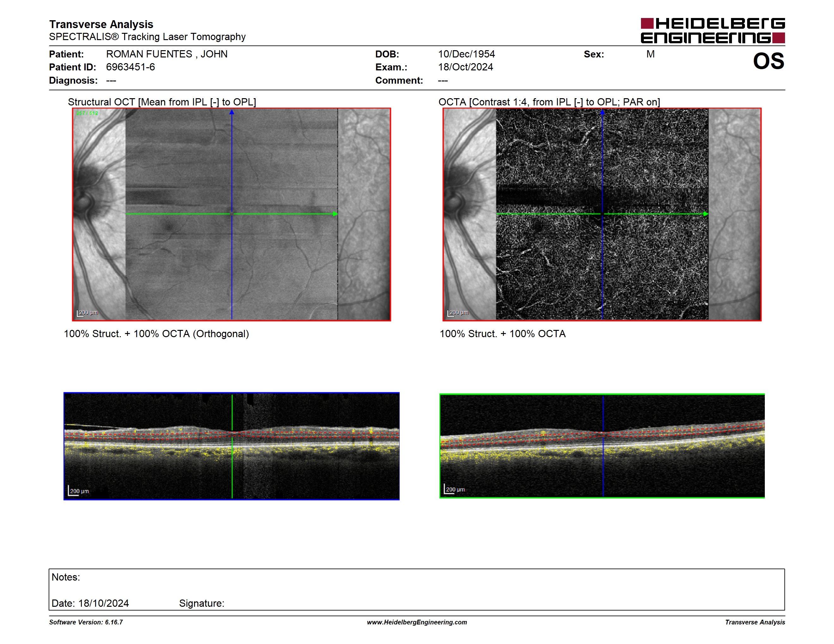
Task: Click the 200 µm scale bar in Structural OCT
Action: tap(88, 313)
